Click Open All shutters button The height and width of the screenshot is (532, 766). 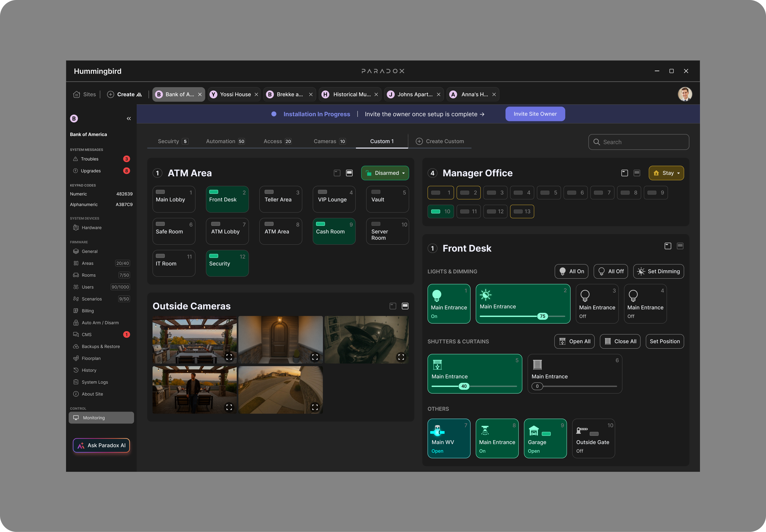[574, 341]
